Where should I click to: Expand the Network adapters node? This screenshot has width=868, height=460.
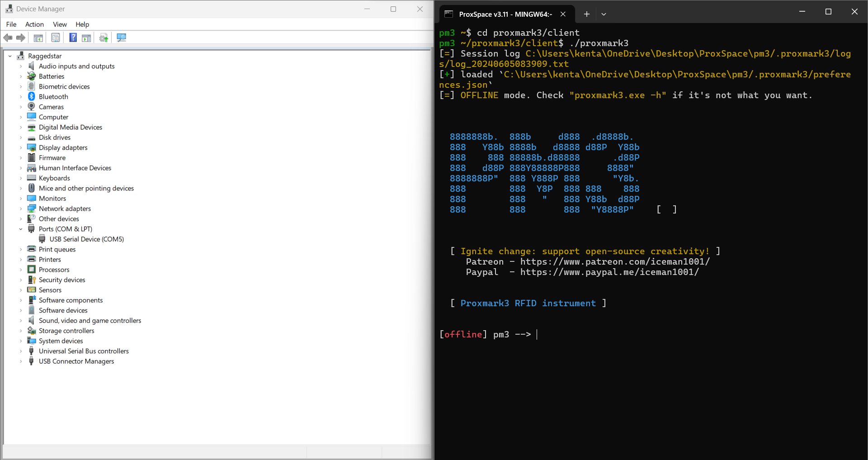(21, 209)
